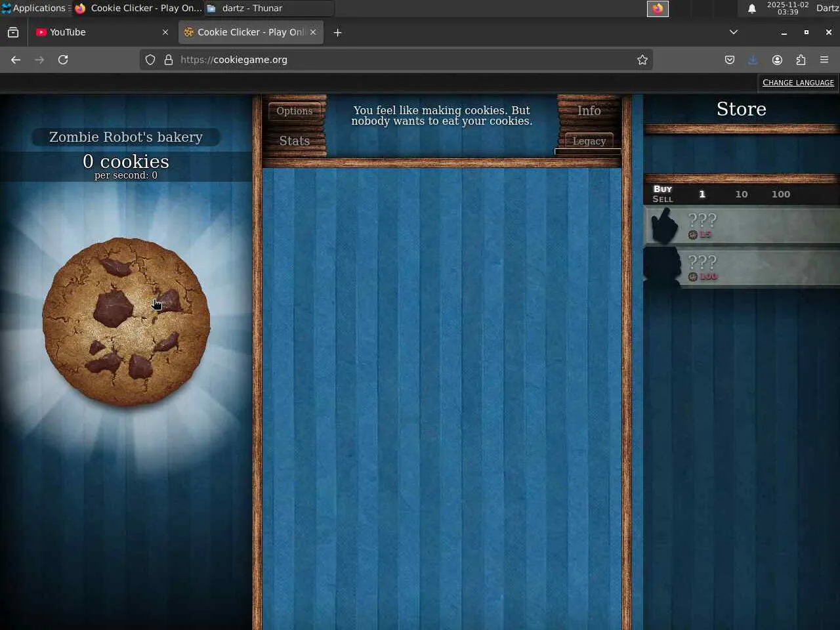Go forward to the next page
Screen dimensions: 840x630
(39, 60)
